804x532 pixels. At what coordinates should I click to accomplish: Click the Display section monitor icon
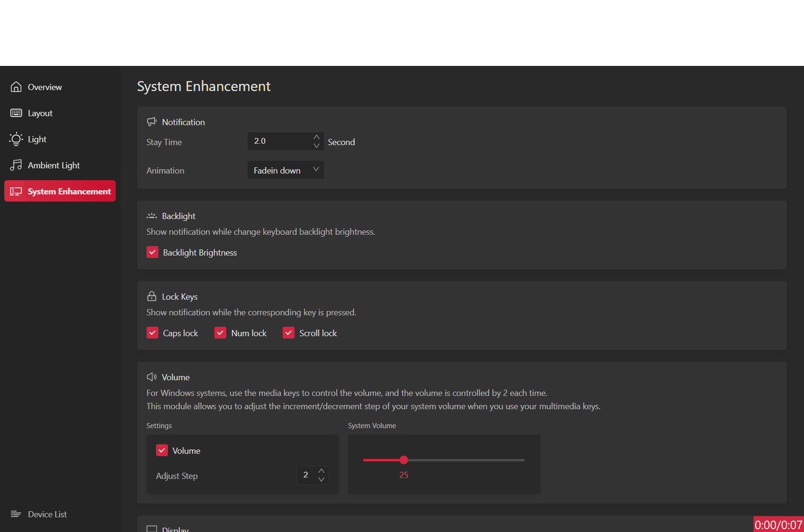[152, 529]
